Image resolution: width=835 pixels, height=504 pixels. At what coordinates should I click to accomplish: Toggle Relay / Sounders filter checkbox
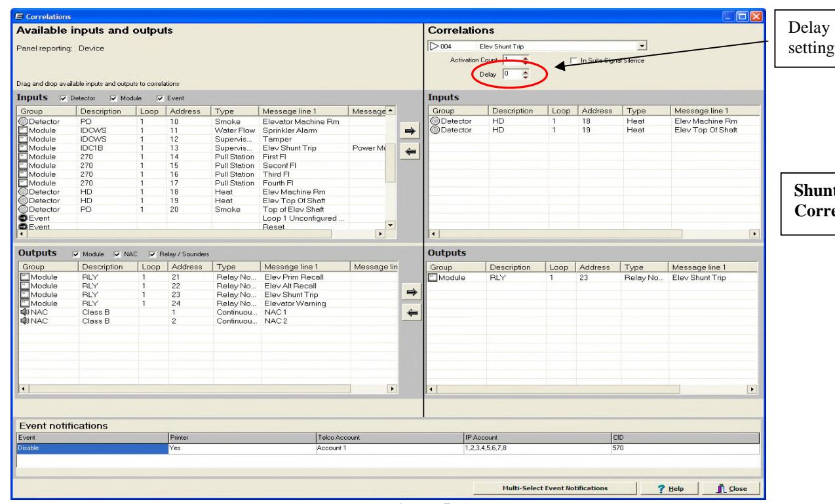coord(153,254)
